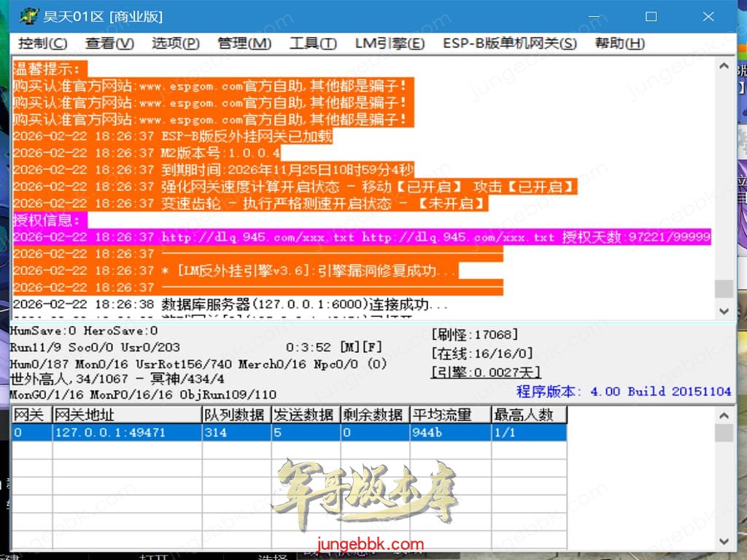This screenshot has width=747, height=560.
Task: Click the log panel scroll-down arrow
Action: pyautogui.click(x=724, y=311)
